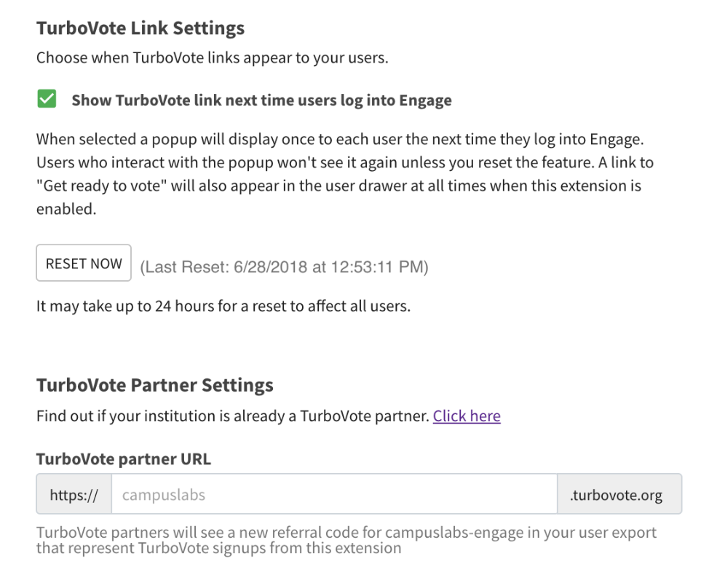Click the .turbovote.org suffix box

pyautogui.click(x=619, y=494)
